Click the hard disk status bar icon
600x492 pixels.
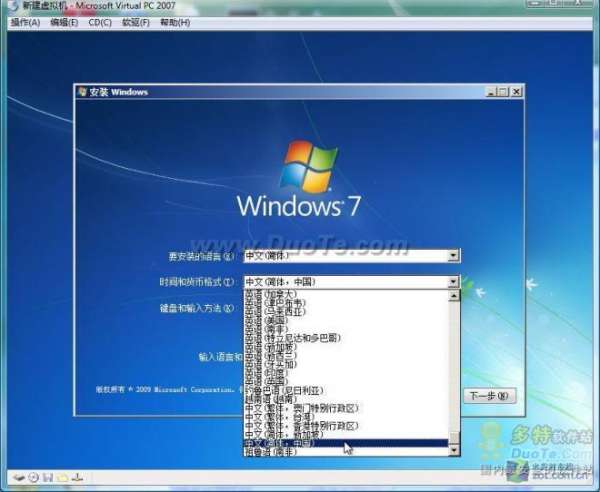click(19, 478)
